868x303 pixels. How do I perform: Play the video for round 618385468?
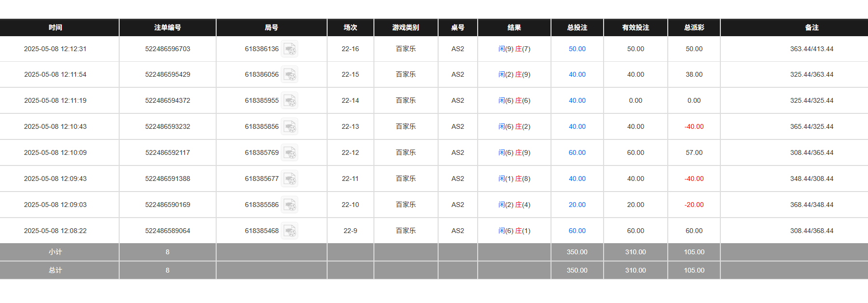tap(290, 231)
